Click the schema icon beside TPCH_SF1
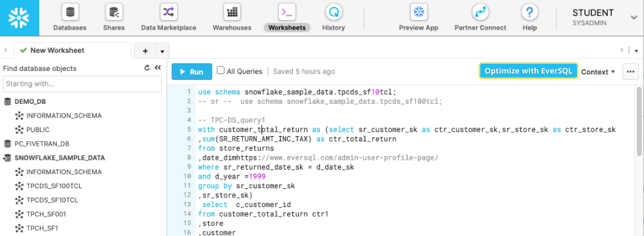 19,228
